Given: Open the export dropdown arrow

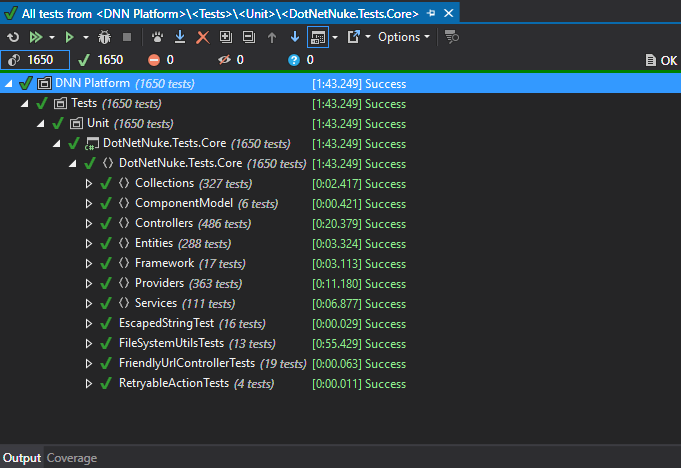Looking at the screenshot, I should (368, 37).
